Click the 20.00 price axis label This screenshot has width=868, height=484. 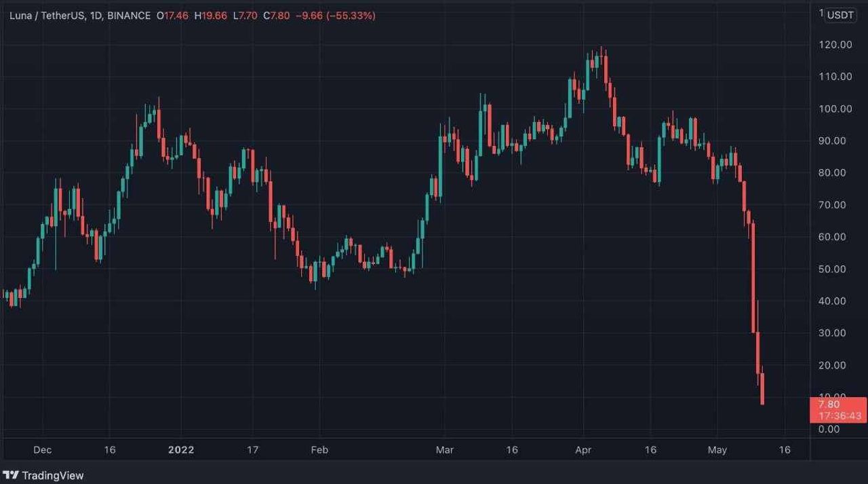833,365
